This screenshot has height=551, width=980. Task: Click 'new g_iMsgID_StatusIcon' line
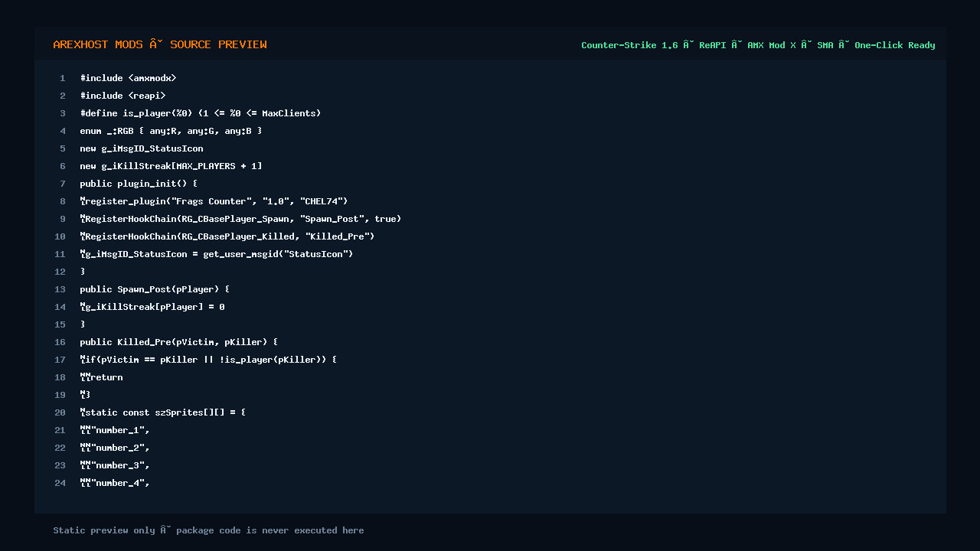click(142, 148)
